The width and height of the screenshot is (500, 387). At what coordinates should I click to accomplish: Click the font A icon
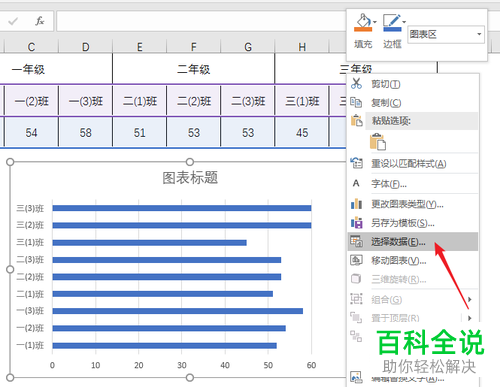click(x=356, y=183)
